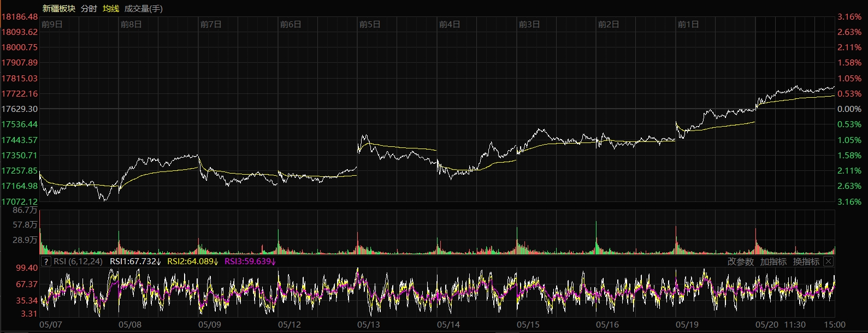
Task: Click the 17815.03 price axis value
Action: [19, 79]
